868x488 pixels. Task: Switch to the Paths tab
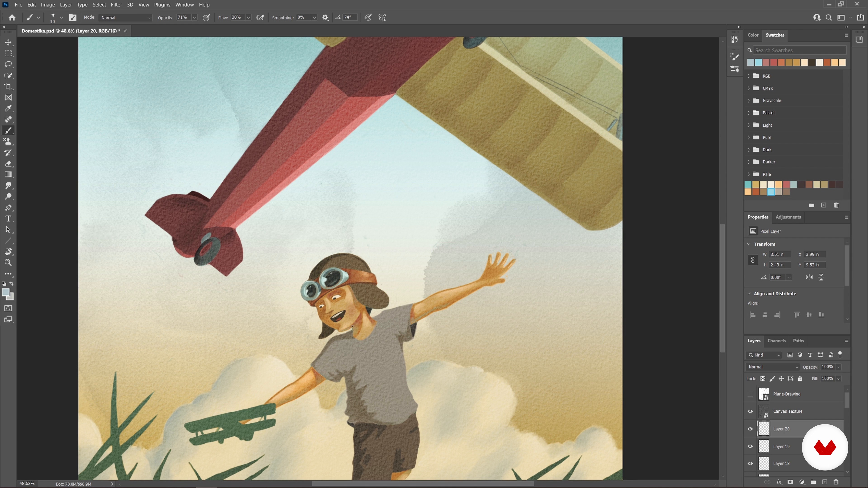[798, 341]
